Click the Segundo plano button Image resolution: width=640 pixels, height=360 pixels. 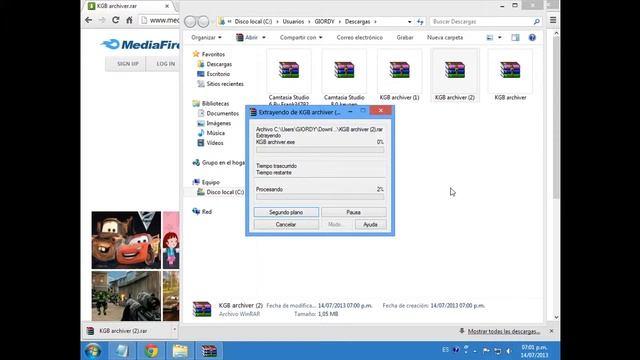coord(286,212)
